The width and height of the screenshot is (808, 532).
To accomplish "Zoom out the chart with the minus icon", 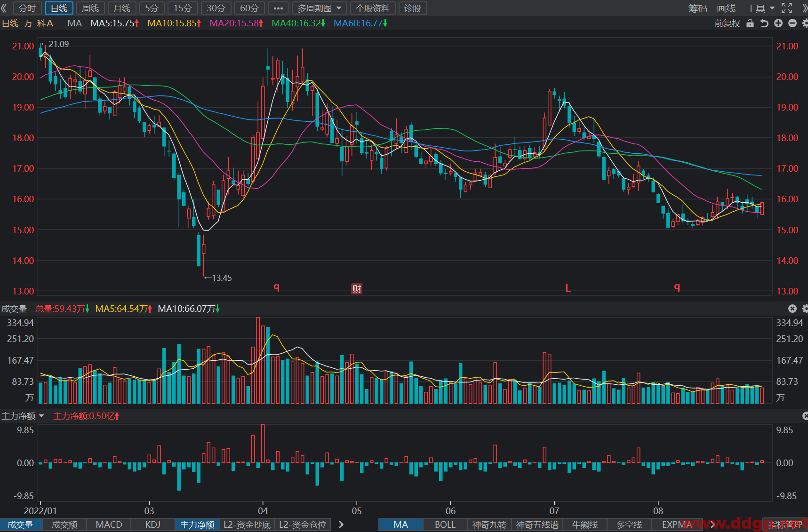I will point(792,23).
